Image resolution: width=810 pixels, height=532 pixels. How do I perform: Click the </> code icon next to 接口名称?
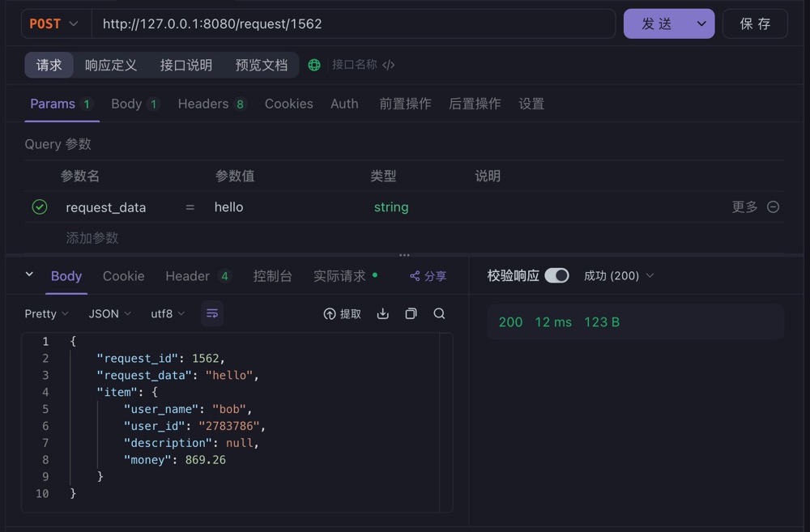[x=387, y=65]
